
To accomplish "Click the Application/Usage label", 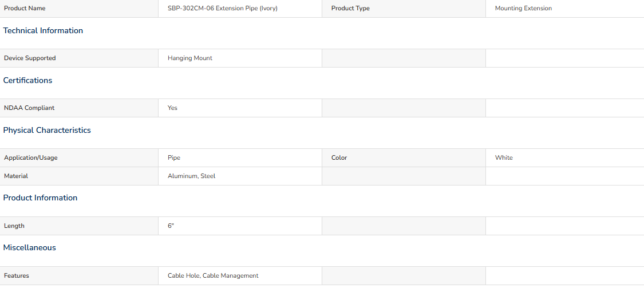I will [31, 158].
